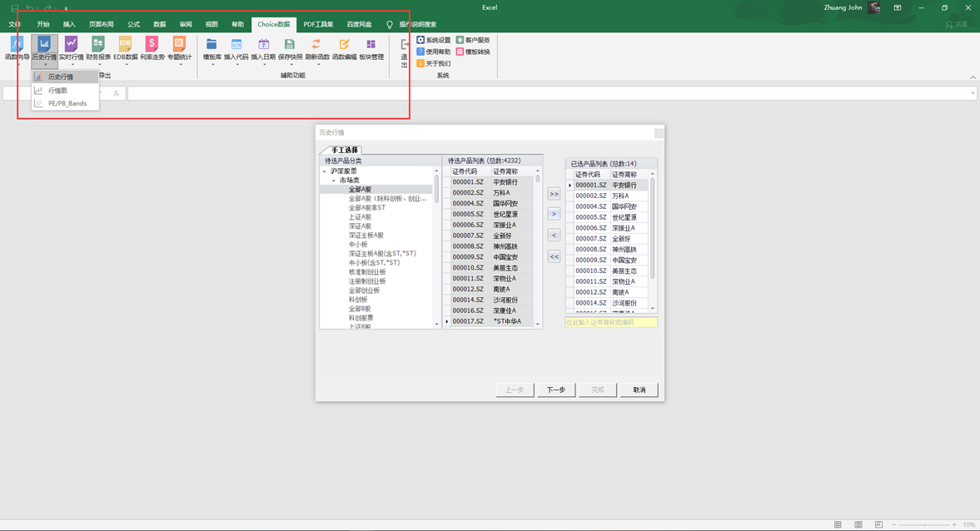This screenshot has width=980, height=531.
Task: Click the 历史行情 ribbon button icon
Action: point(44,44)
